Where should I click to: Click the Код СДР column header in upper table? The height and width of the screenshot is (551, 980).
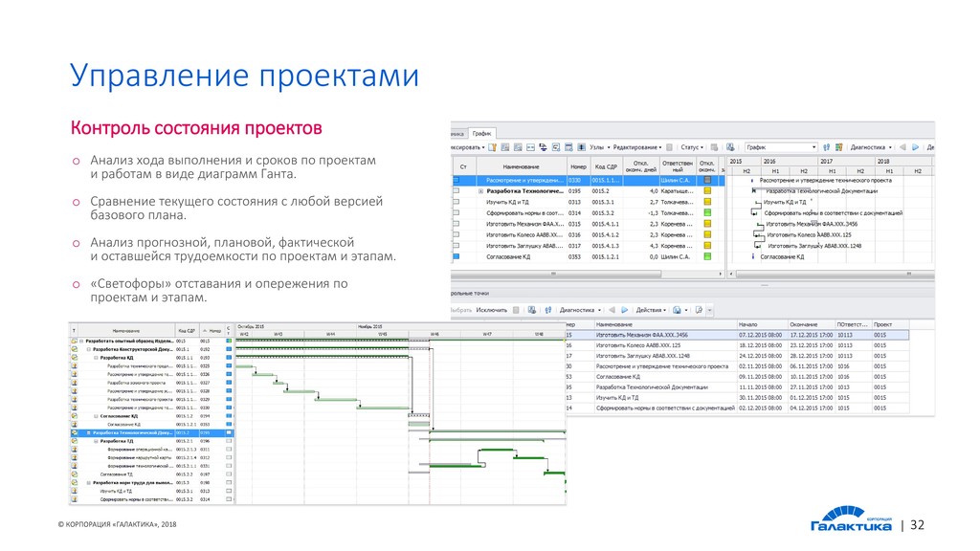(x=606, y=166)
